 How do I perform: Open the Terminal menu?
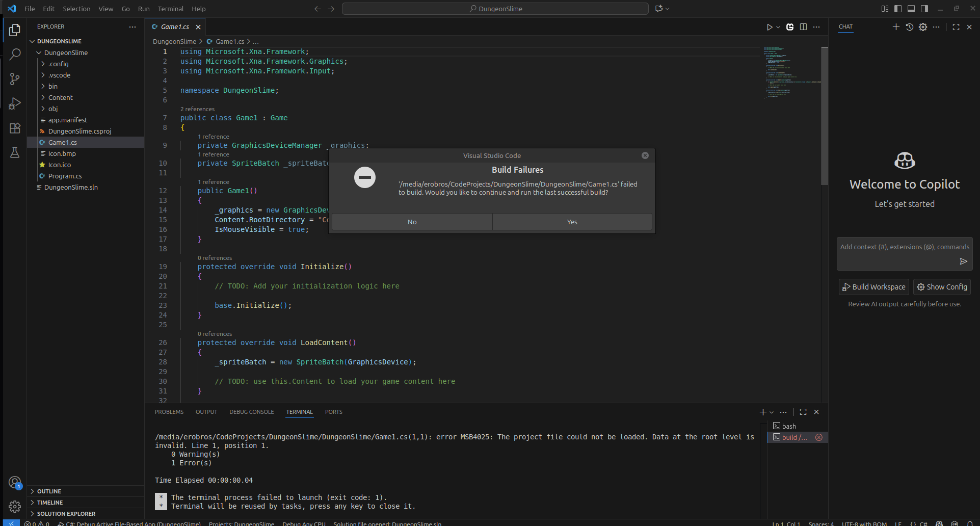coord(170,9)
